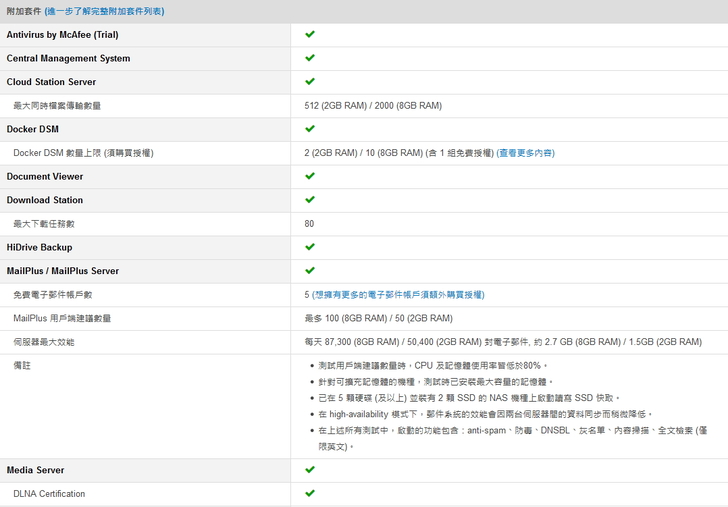
Task: Select the Cloud Station Server row label
Action: tap(51, 82)
